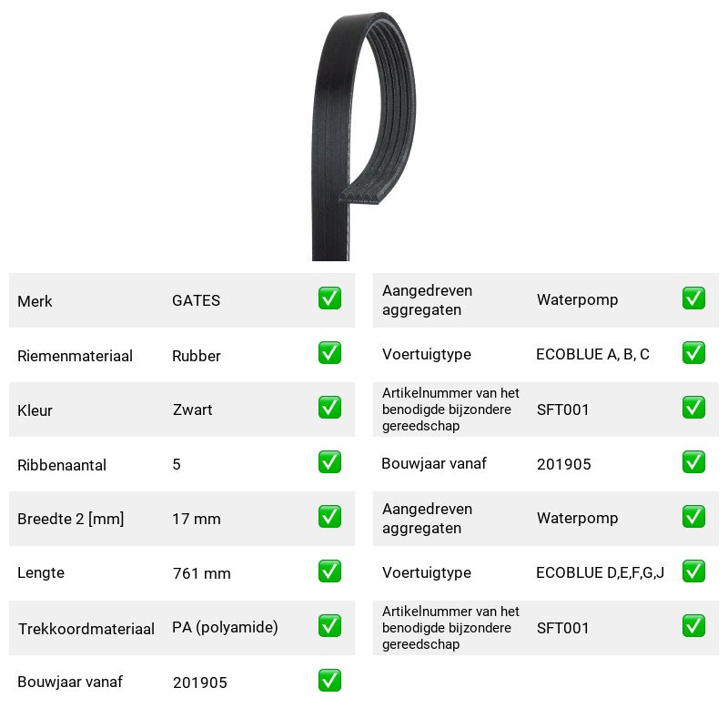This screenshot has width=728, height=728.
Task: Click the 761 mm length value
Action: coord(201,573)
